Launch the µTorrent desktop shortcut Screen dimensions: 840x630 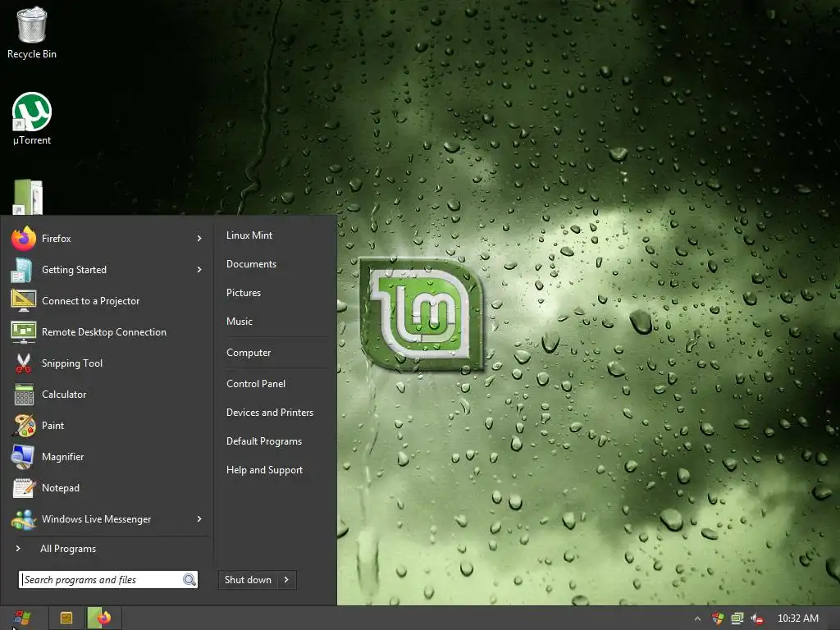tap(32, 118)
